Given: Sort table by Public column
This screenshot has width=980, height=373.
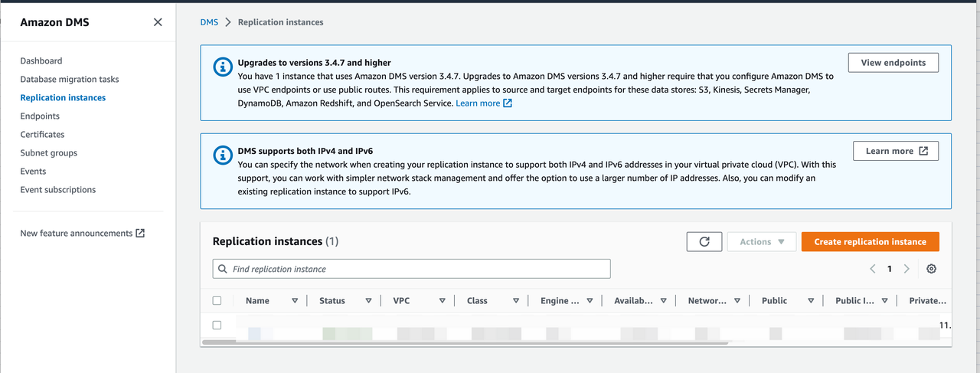Looking at the screenshot, I should (x=811, y=301).
